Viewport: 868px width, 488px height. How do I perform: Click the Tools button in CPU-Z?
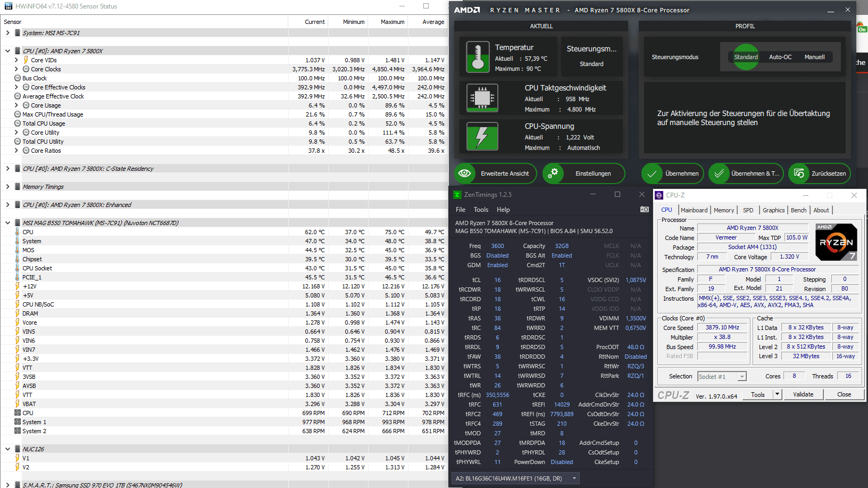coord(758,394)
